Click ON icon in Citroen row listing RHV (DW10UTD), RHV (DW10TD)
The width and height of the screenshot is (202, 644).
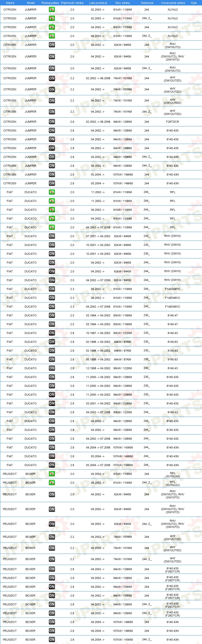(52, 56)
